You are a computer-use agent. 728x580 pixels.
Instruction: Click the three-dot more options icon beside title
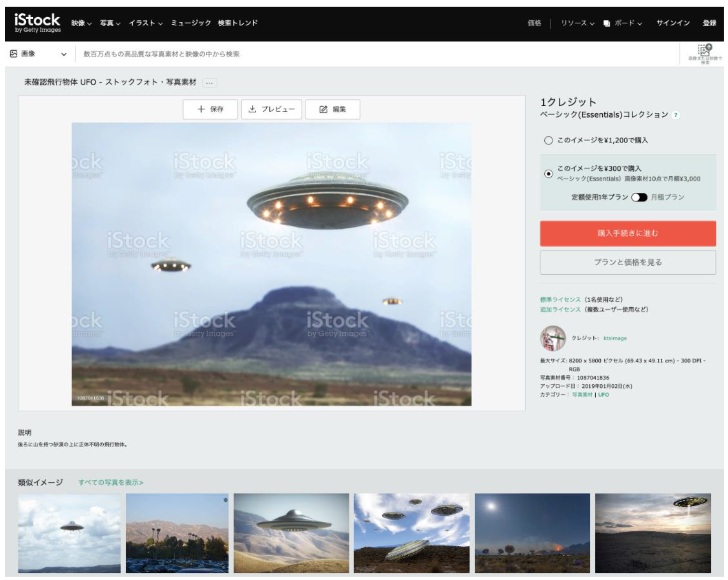tap(209, 83)
